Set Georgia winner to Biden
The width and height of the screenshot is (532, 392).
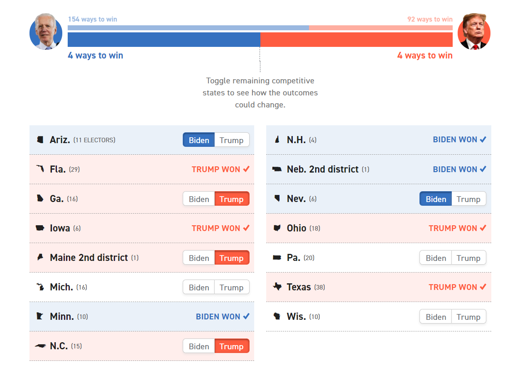199,199
